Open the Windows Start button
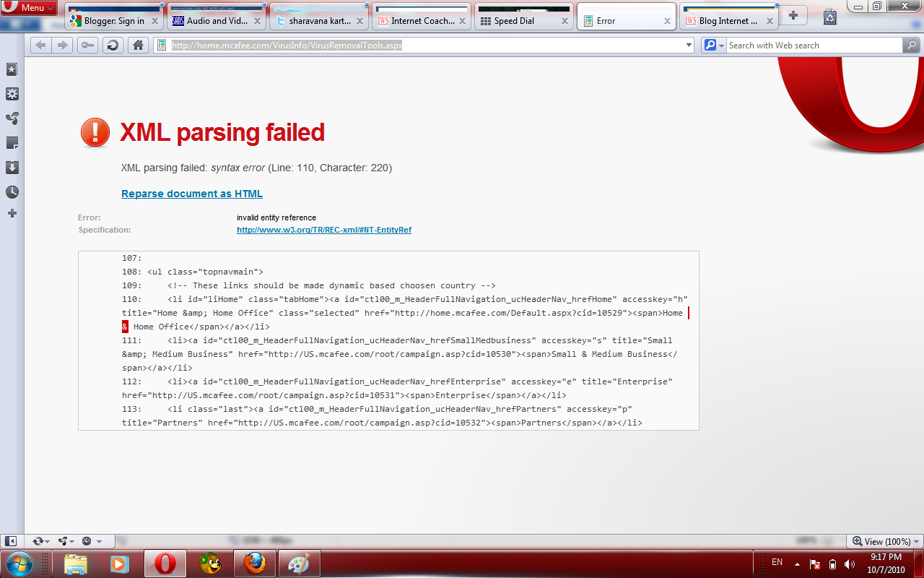 [19, 563]
